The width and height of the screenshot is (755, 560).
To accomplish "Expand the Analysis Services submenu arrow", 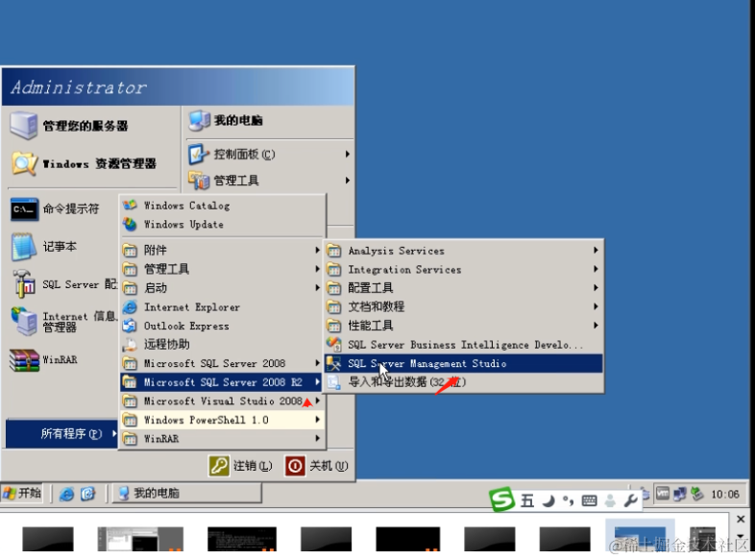I will (x=596, y=251).
